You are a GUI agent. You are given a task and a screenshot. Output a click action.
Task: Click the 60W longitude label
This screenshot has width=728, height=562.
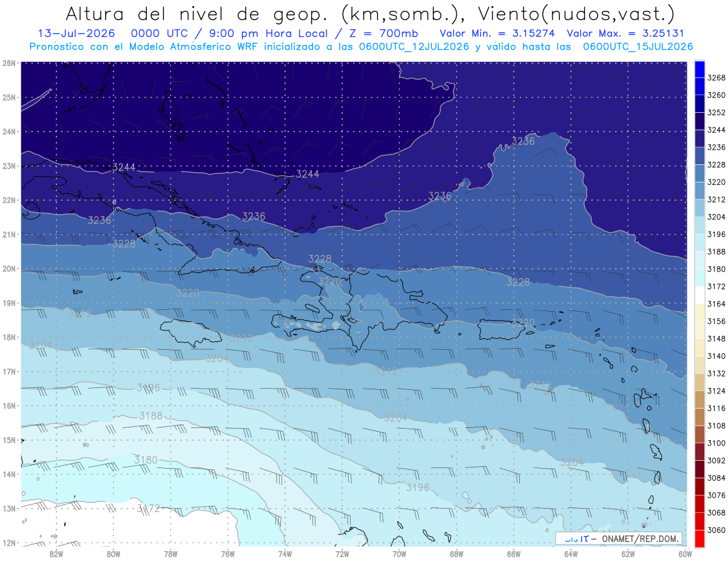click(x=686, y=554)
